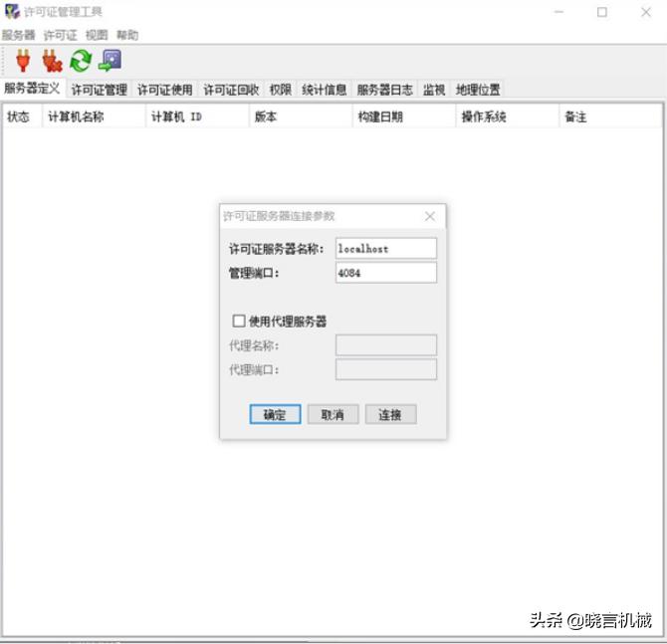This screenshot has height=644, width=667.
Task: Switch to the 权限 tab
Action: point(281,90)
